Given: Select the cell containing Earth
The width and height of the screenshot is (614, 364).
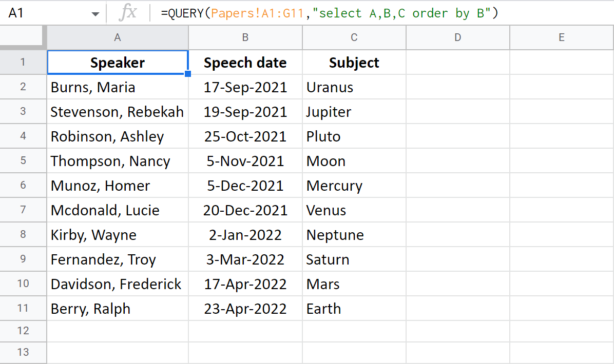Looking at the screenshot, I should (354, 308).
